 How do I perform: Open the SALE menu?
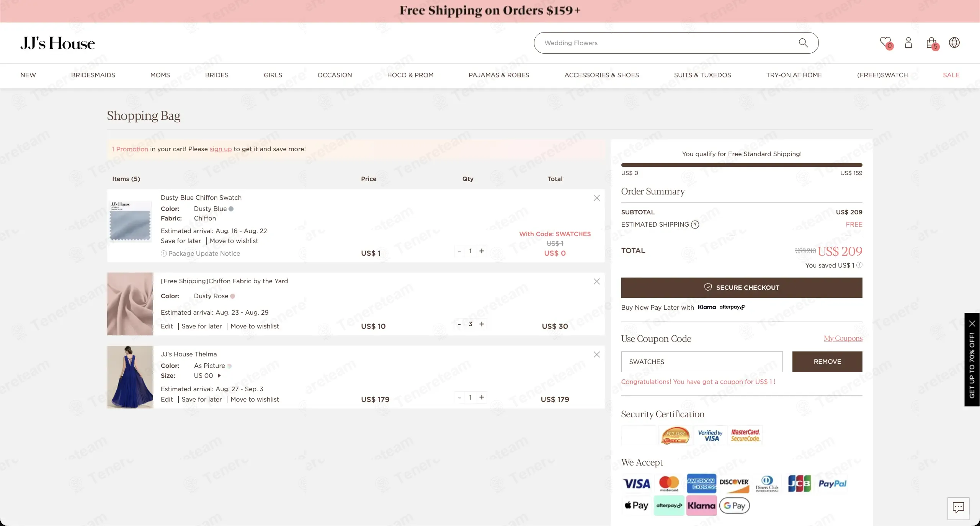[x=951, y=75]
